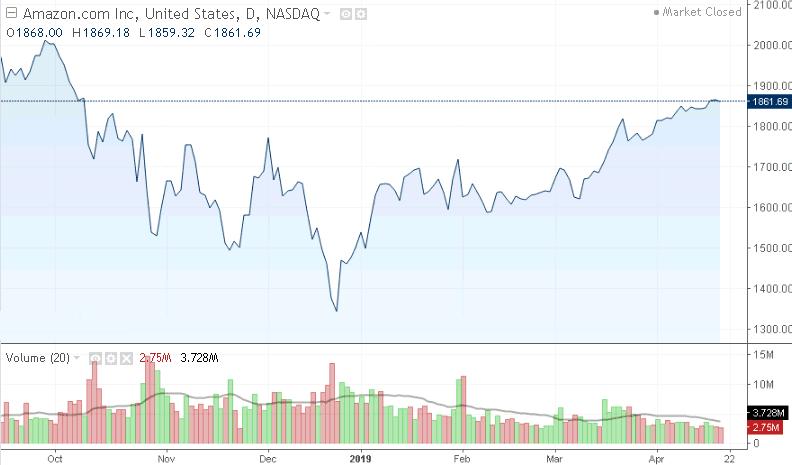Click the Oct marker on time axis
This screenshot has width=792, height=465.
click(x=55, y=456)
